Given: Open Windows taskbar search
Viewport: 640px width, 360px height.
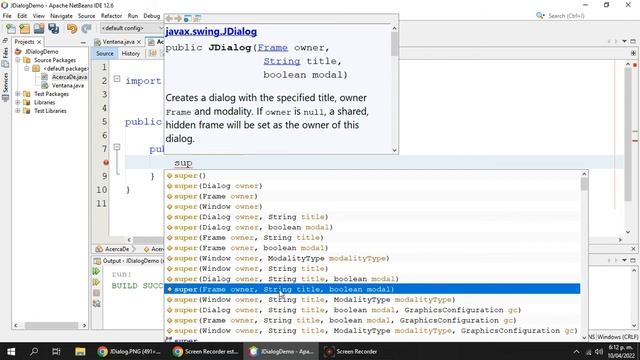Looking at the screenshot, I should tap(34, 351).
